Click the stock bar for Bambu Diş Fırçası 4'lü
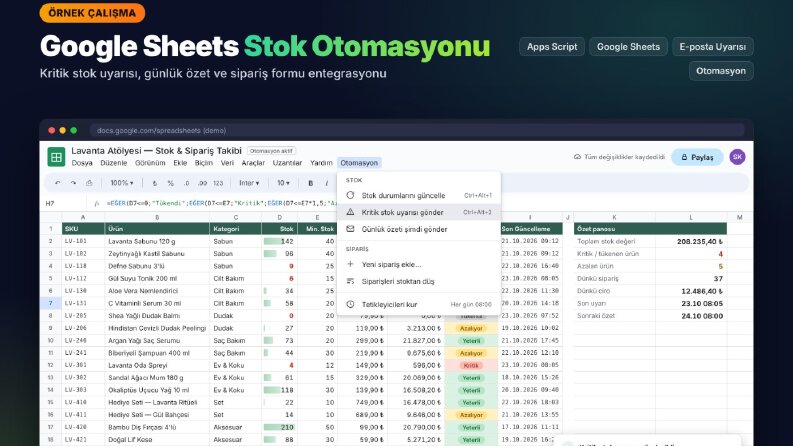The height and width of the screenshot is (446, 793). [279, 427]
